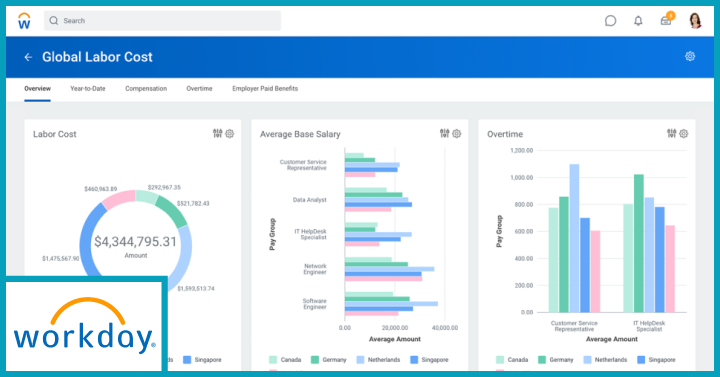Open the Employer Paid Benefits tab
This screenshot has width=720, height=377.
pos(265,89)
